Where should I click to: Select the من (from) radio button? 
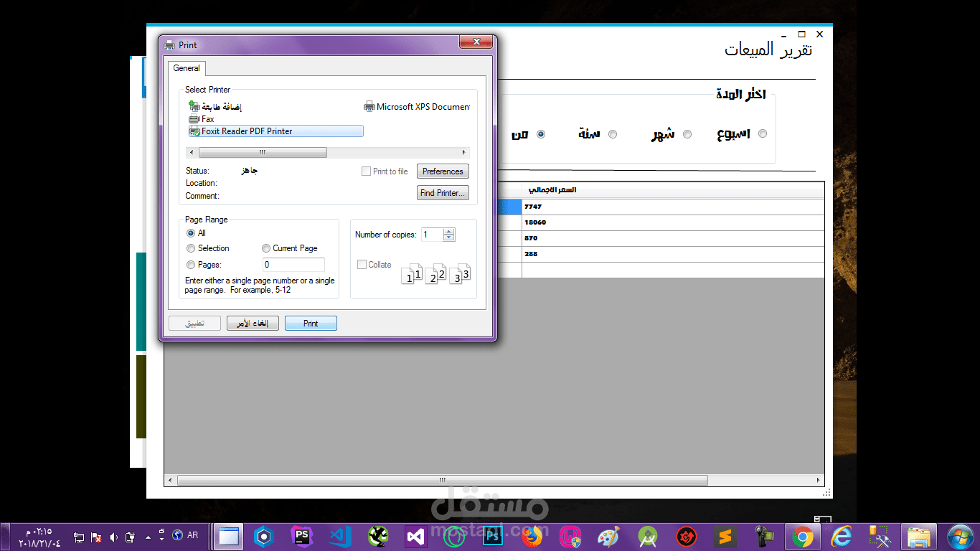[541, 134]
